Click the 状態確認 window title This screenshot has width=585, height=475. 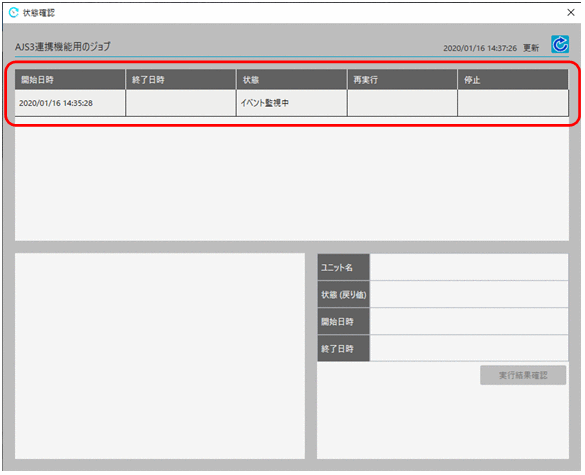point(39,13)
